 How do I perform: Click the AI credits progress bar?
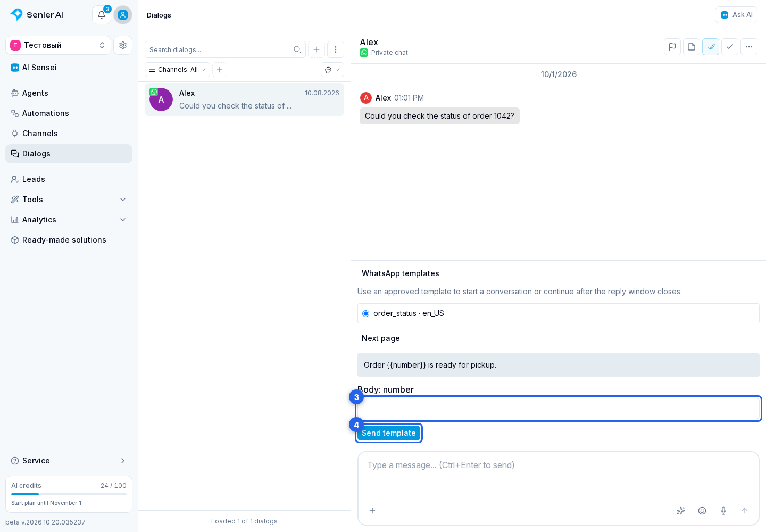pos(69,494)
